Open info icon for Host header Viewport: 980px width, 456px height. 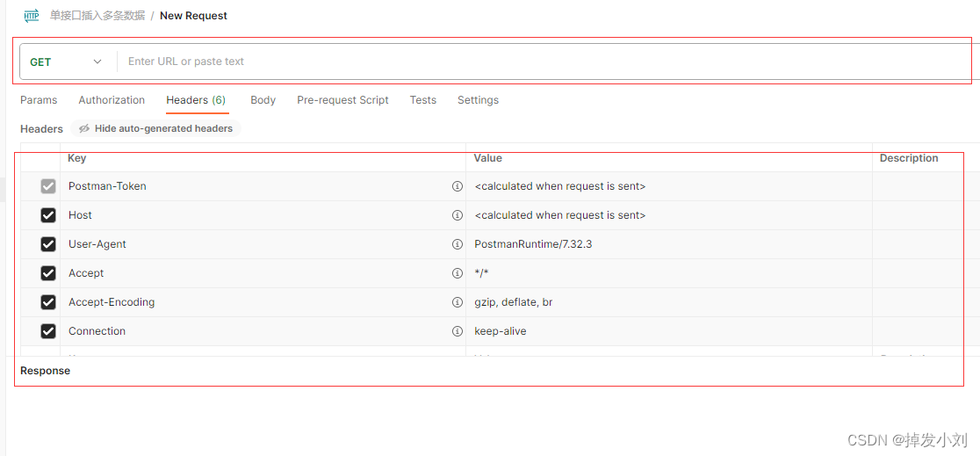pyautogui.click(x=457, y=215)
